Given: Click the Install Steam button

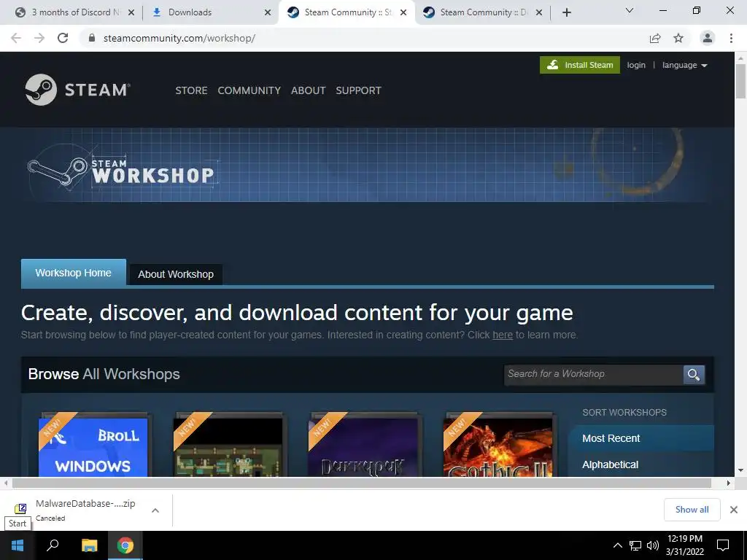Looking at the screenshot, I should pos(580,65).
